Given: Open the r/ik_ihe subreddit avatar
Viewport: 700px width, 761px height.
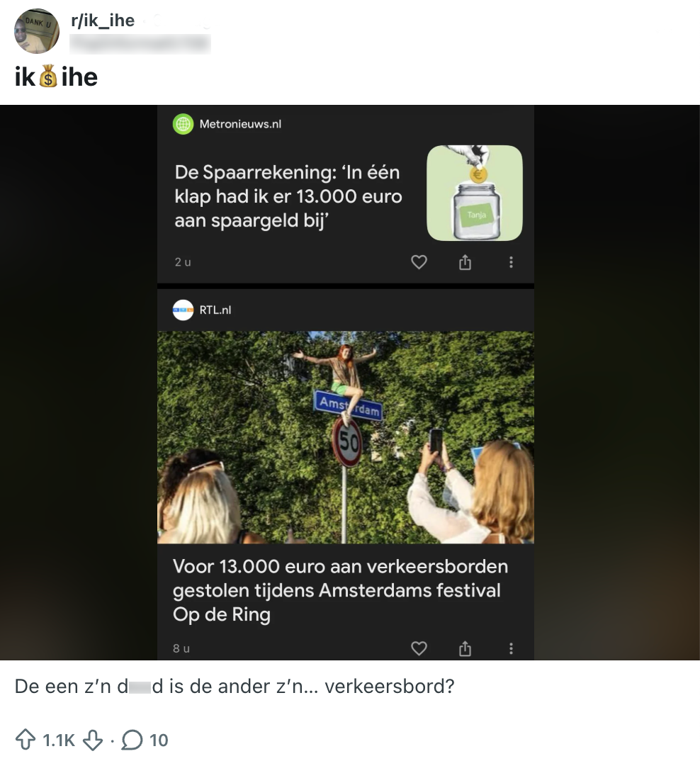Looking at the screenshot, I should 37,31.
